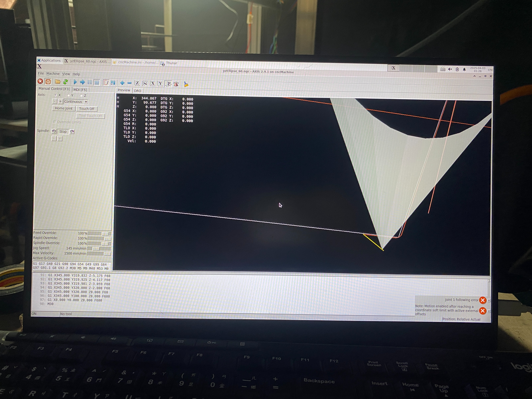Click the panel clock showing 01:26

click(478, 69)
